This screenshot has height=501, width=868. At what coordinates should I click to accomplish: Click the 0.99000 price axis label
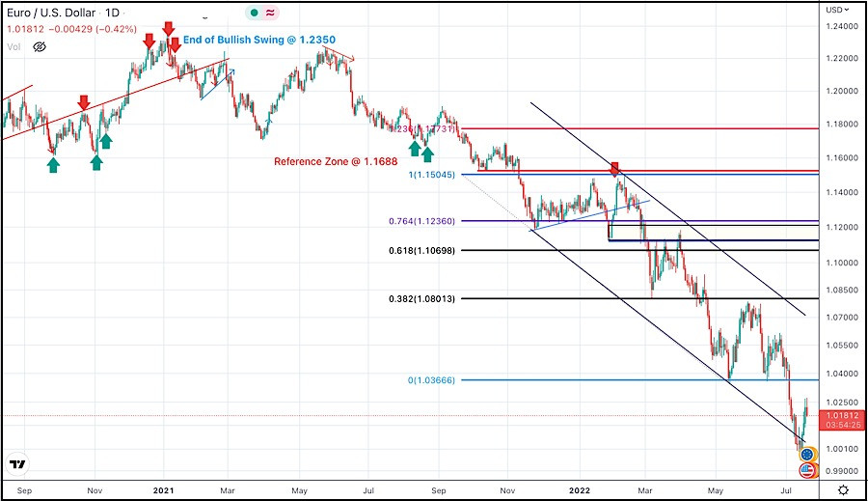point(841,471)
